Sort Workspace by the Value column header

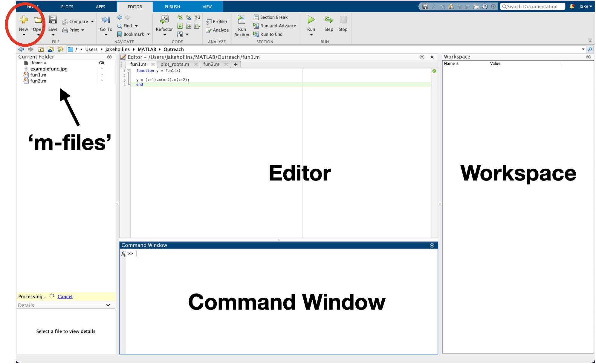pyautogui.click(x=495, y=63)
